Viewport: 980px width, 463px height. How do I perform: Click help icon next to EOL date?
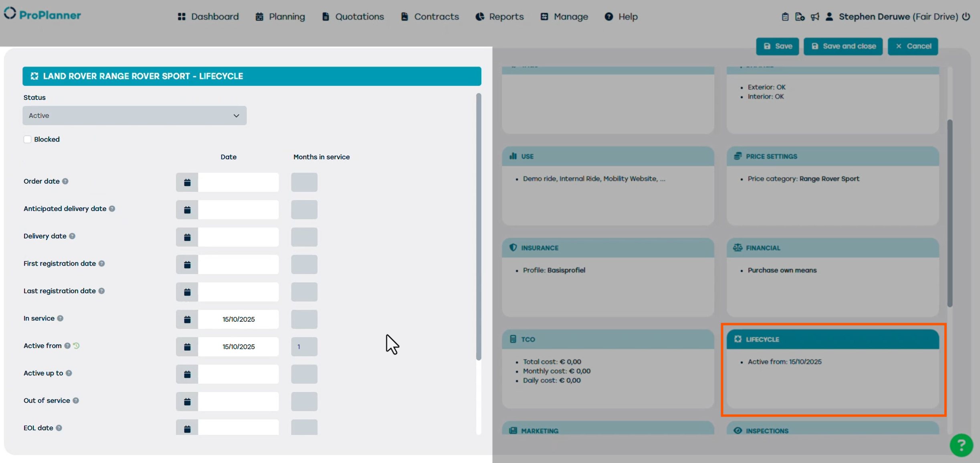59,428
